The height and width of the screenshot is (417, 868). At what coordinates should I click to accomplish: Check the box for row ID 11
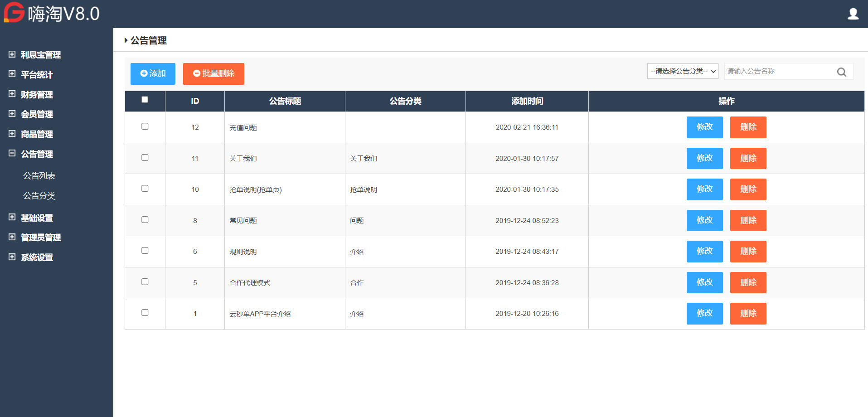coord(145,158)
